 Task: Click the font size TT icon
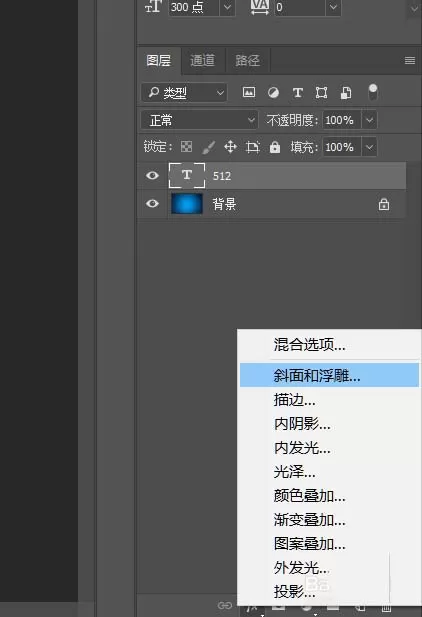(x=153, y=7)
